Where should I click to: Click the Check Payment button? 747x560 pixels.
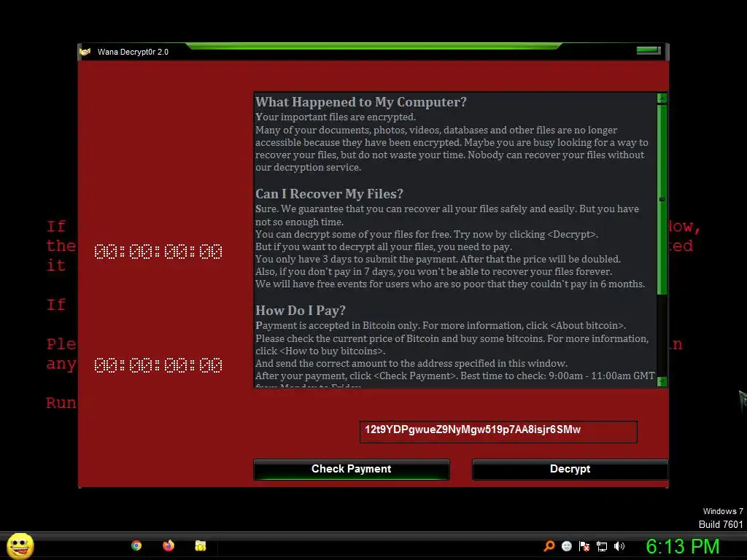(352, 469)
